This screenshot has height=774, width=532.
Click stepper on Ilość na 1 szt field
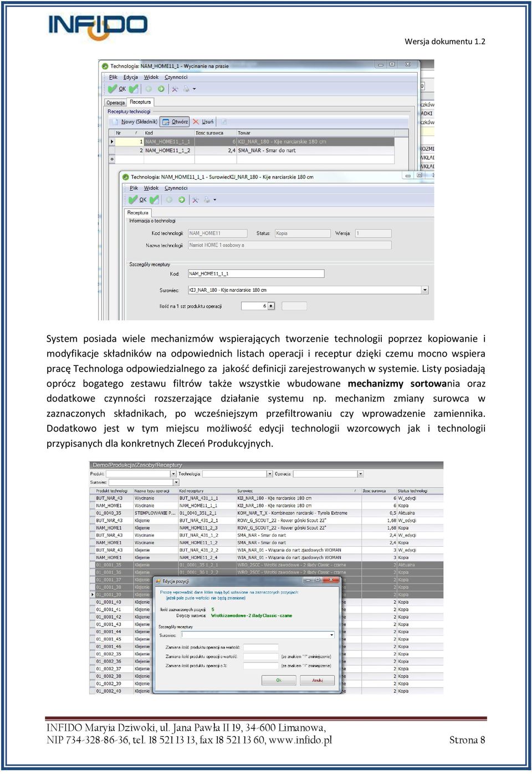pos(272,306)
